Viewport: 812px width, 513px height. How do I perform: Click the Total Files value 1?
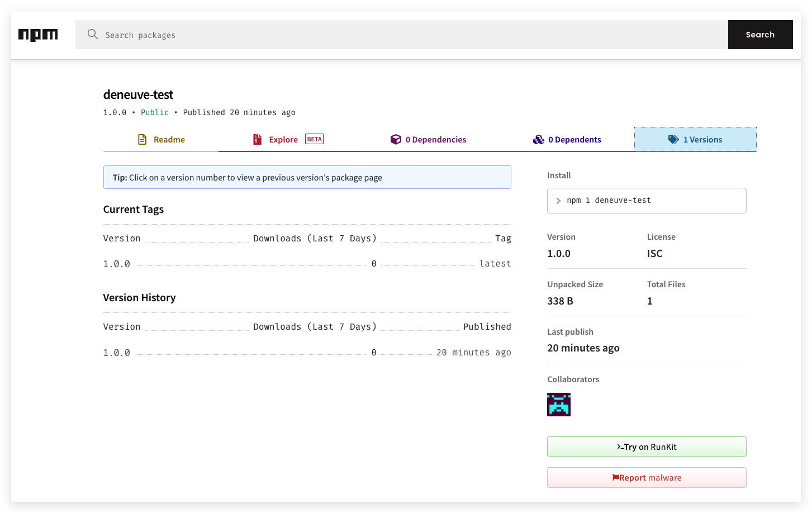pyautogui.click(x=650, y=301)
